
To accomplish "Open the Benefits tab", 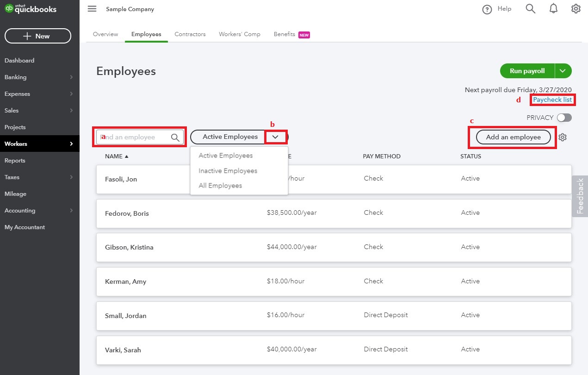I will click(284, 34).
